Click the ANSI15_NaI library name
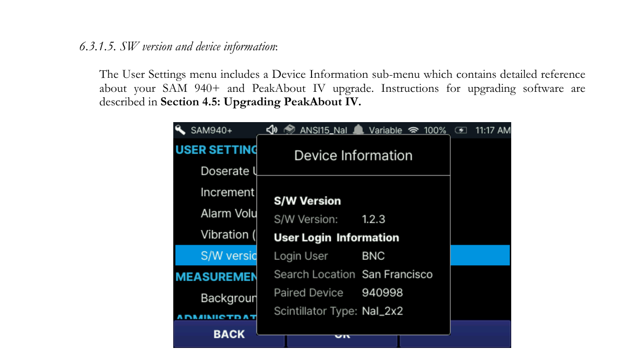The image size is (644, 362). point(323,130)
